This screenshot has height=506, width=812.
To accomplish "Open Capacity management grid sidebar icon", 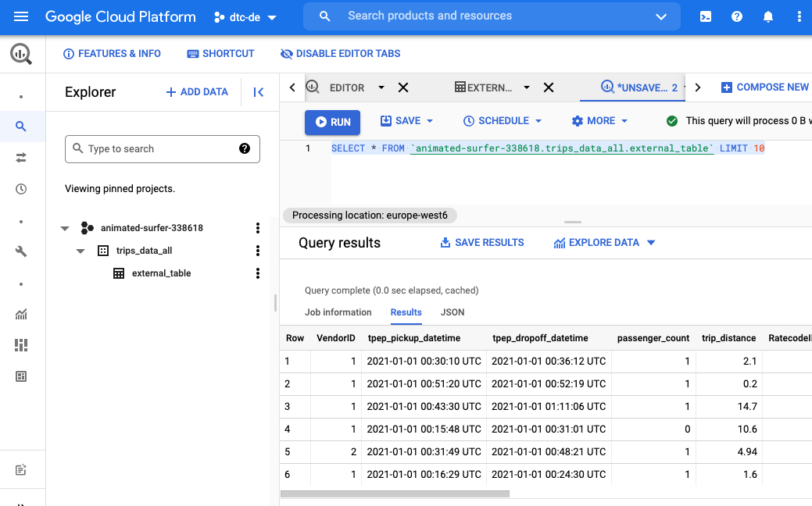I will tap(21, 345).
